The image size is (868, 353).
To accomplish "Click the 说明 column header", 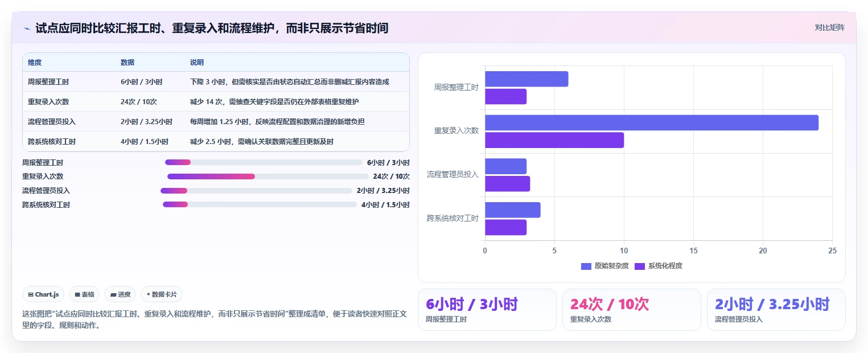I will tap(197, 62).
